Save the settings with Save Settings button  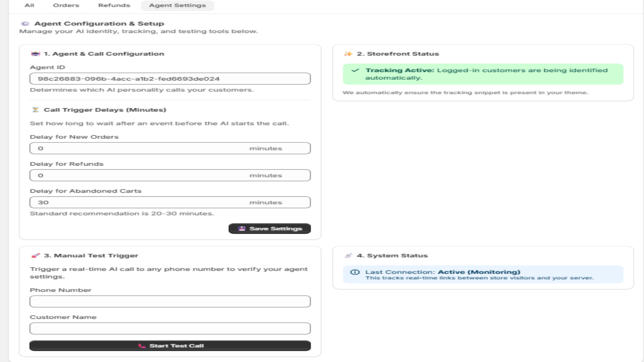pyautogui.click(x=270, y=228)
